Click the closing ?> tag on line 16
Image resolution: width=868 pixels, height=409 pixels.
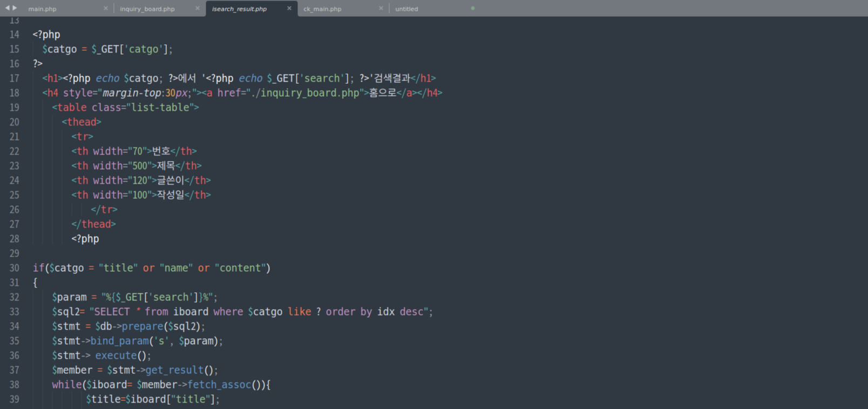[x=37, y=64]
